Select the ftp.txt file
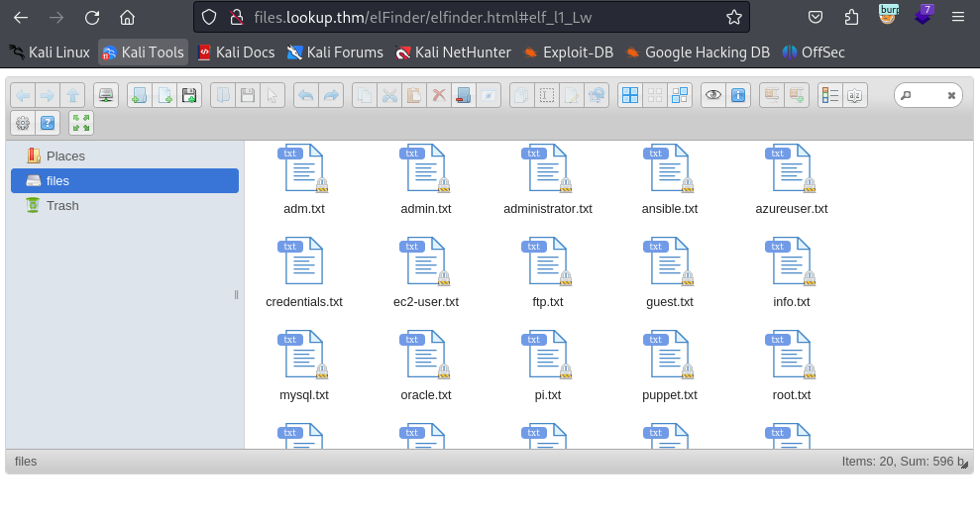The image size is (980, 524). (x=548, y=273)
